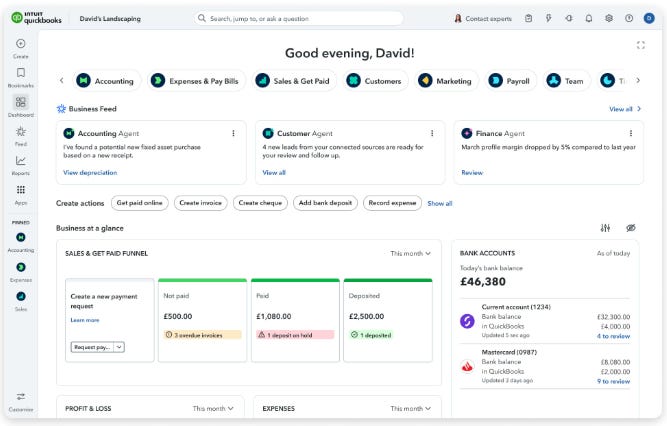The image size is (667, 426).
Task: Click the Mastercard account bank icon
Action: (467, 366)
